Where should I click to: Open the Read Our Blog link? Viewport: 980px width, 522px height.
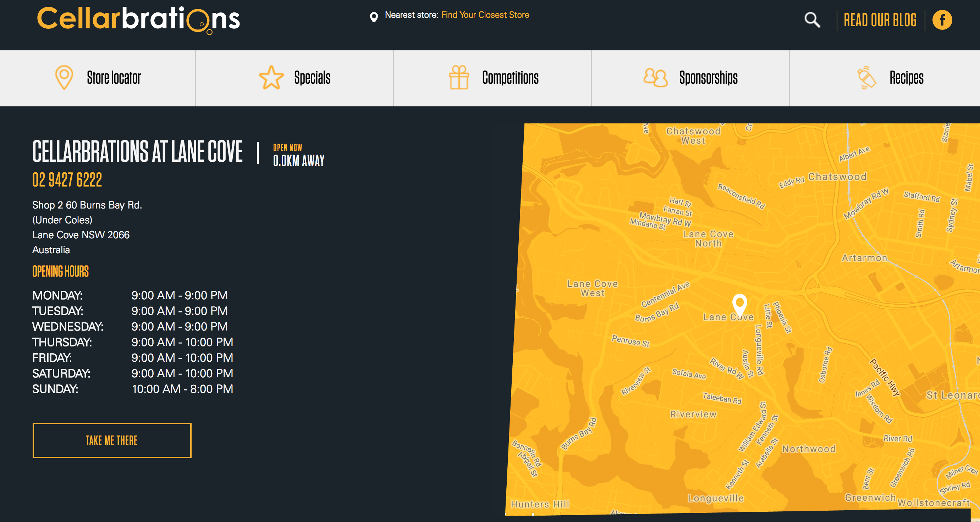[880, 21]
